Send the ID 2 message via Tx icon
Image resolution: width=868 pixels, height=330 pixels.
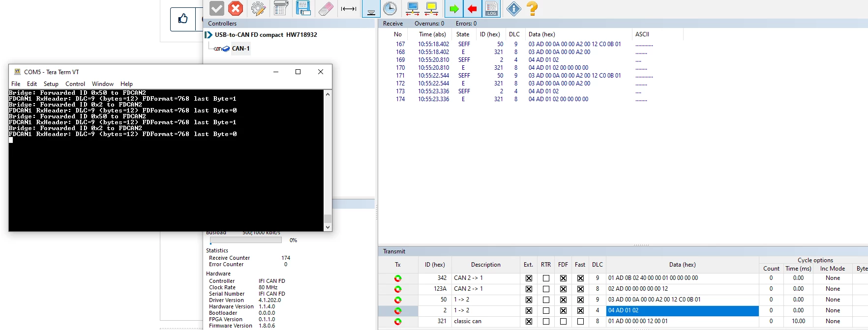click(398, 311)
